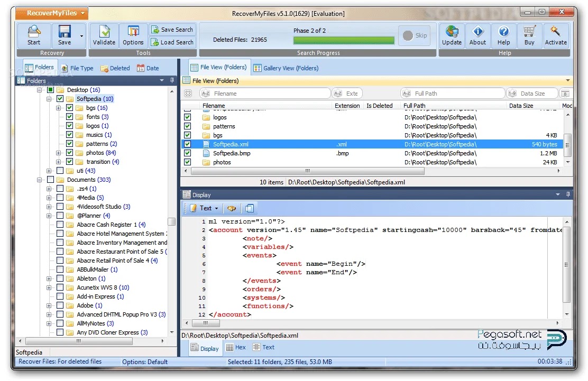
Task: Click the Data Size filter field
Action: point(532,94)
